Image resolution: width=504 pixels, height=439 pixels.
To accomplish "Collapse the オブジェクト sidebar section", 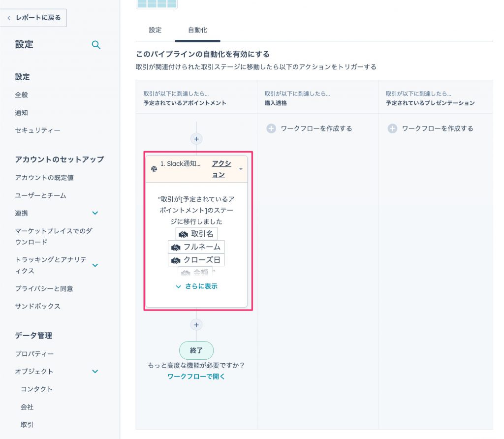I will click(x=95, y=371).
